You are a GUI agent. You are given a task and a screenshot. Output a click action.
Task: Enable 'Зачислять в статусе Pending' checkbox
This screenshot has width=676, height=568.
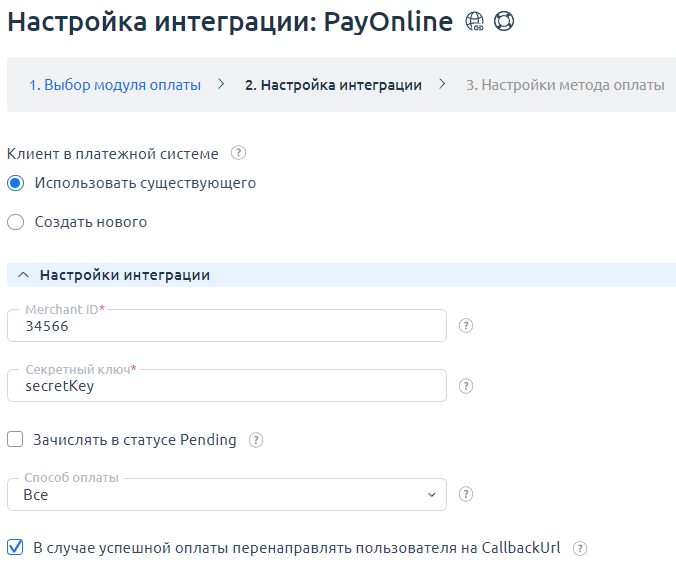15,439
